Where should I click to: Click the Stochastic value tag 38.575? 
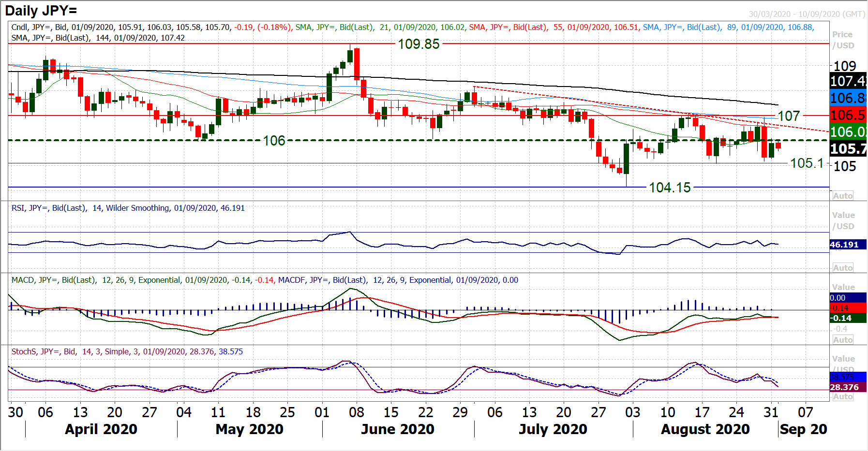pyautogui.click(x=848, y=377)
